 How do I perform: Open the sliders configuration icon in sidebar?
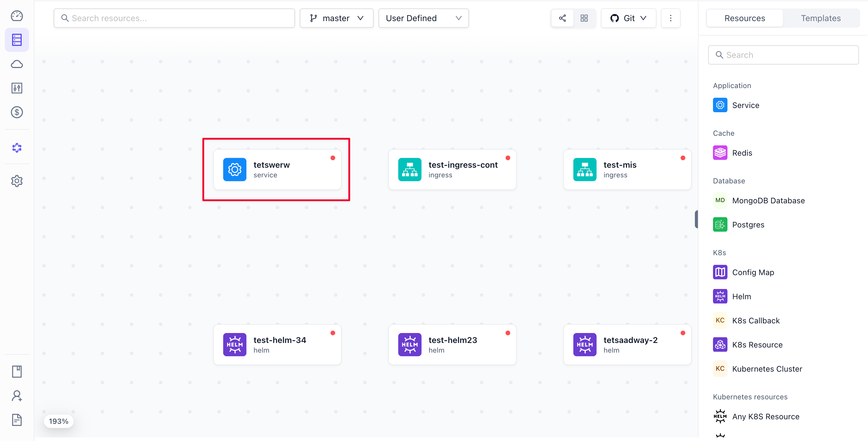click(x=17, y=88)
